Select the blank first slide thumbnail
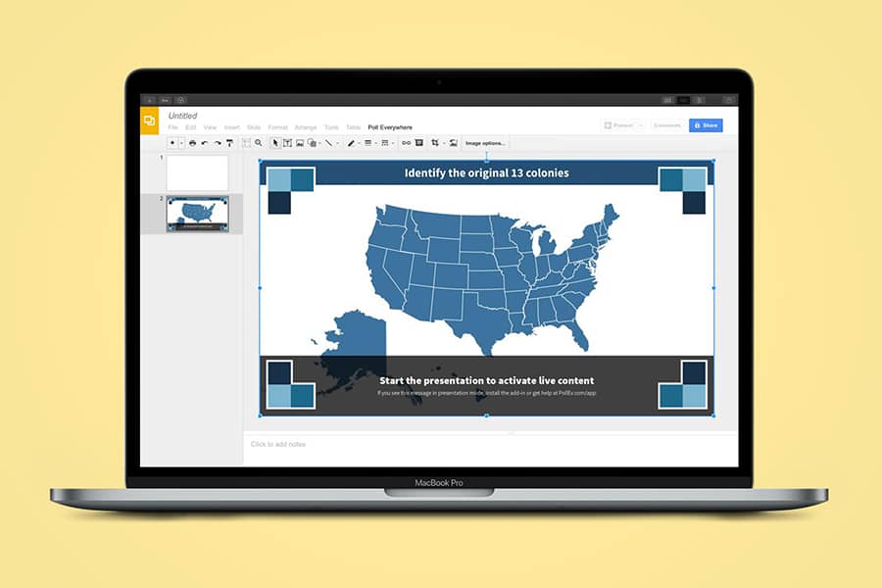Screen dimensions: 882x588 coord(197,173)
